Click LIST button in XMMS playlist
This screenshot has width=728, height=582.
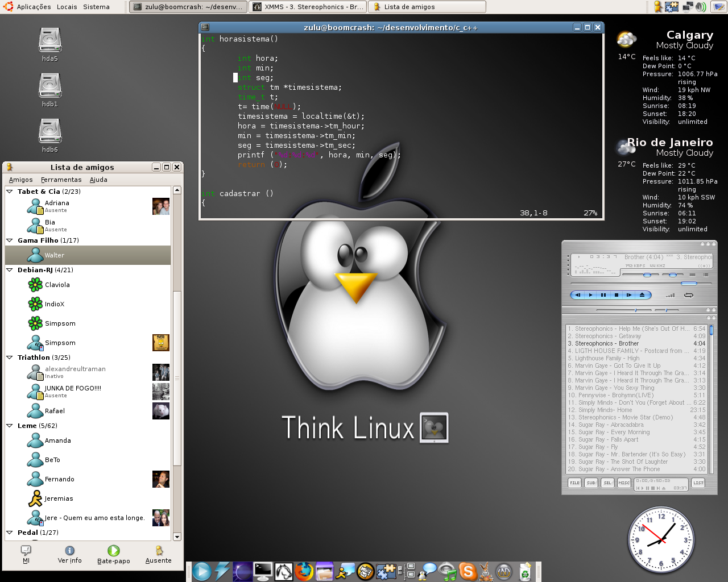pyautogui.click(x=698, y=483)
